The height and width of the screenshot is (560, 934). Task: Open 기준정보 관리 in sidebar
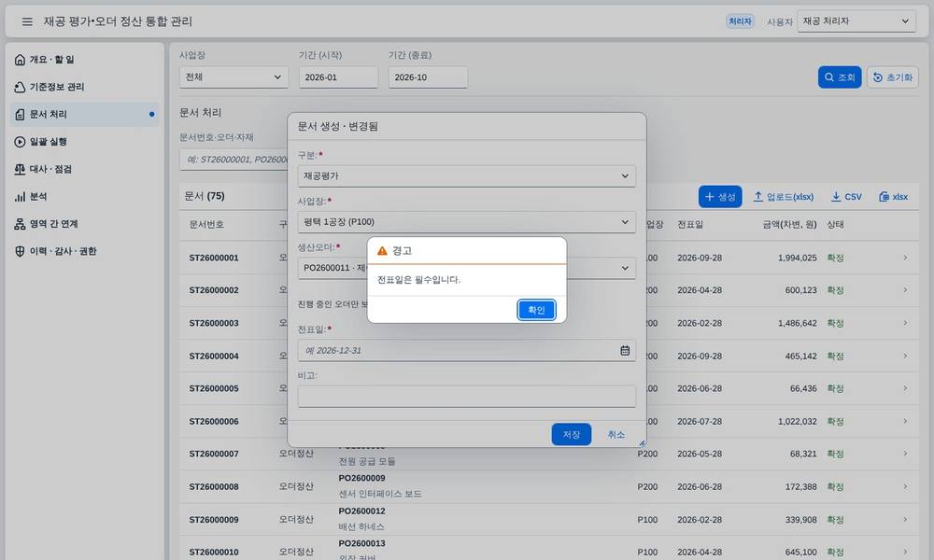pos(85,87)
